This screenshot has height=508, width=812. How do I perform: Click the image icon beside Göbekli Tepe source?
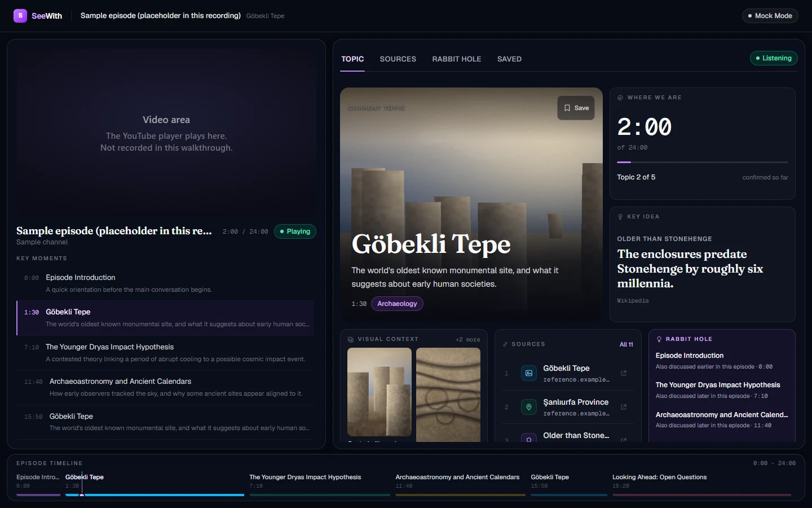529,373
